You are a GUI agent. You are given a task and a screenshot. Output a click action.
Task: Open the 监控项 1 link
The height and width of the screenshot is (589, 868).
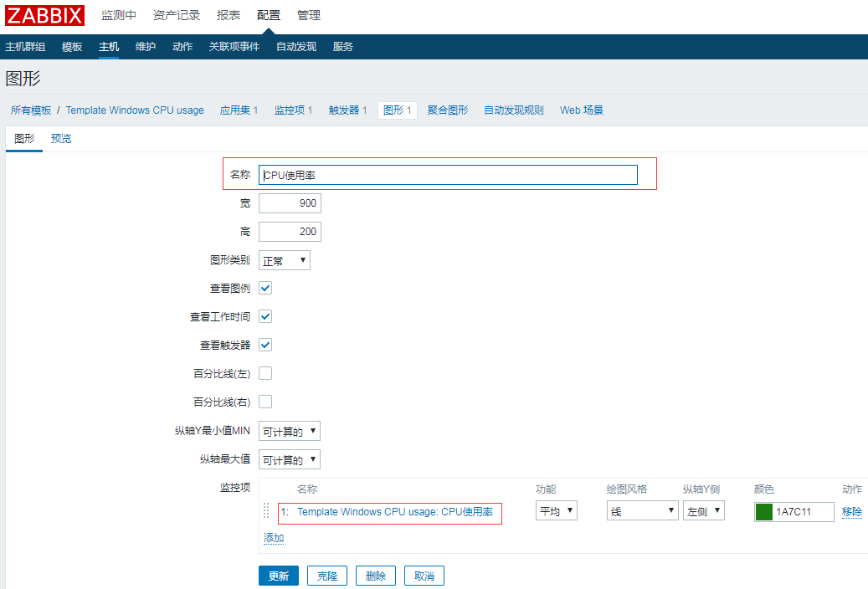pos(294,110)
